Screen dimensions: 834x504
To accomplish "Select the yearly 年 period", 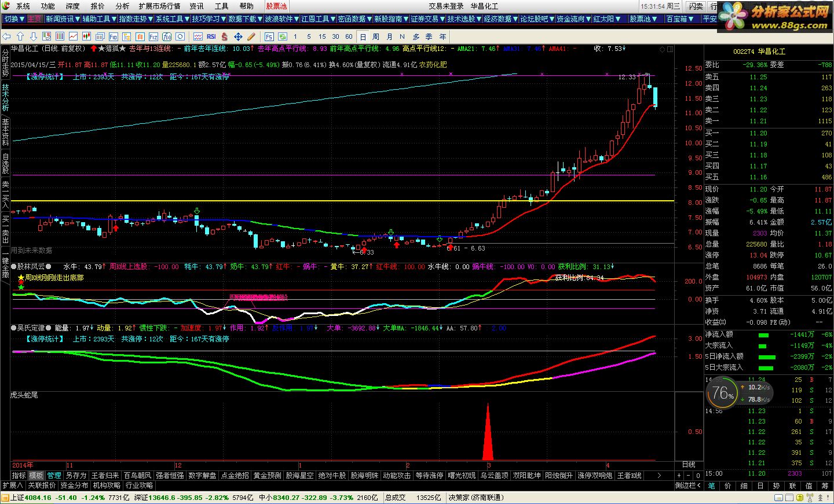I will pos(442,36).
